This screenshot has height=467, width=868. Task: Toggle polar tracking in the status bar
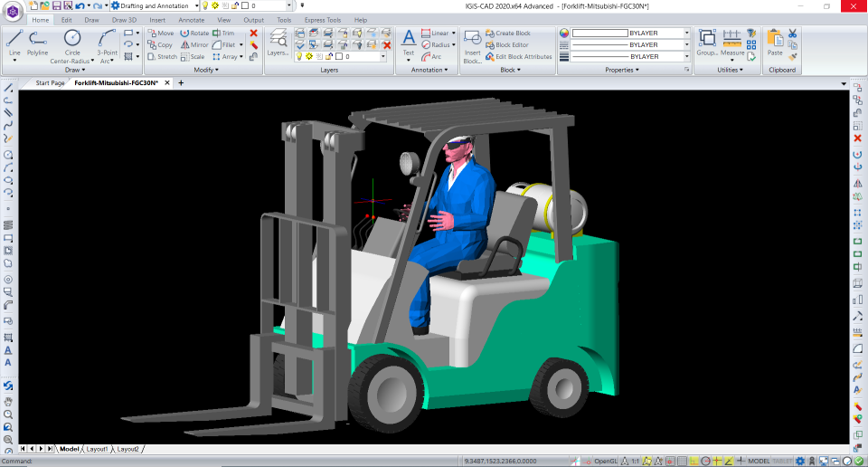coord(705,461)
